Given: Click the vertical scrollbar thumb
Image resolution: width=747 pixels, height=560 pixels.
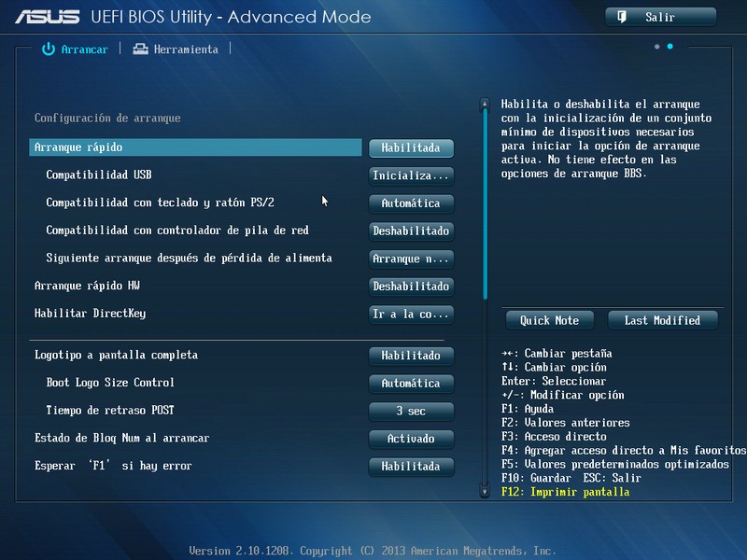Looking at the screenshot, I should (x=485, y=203).
